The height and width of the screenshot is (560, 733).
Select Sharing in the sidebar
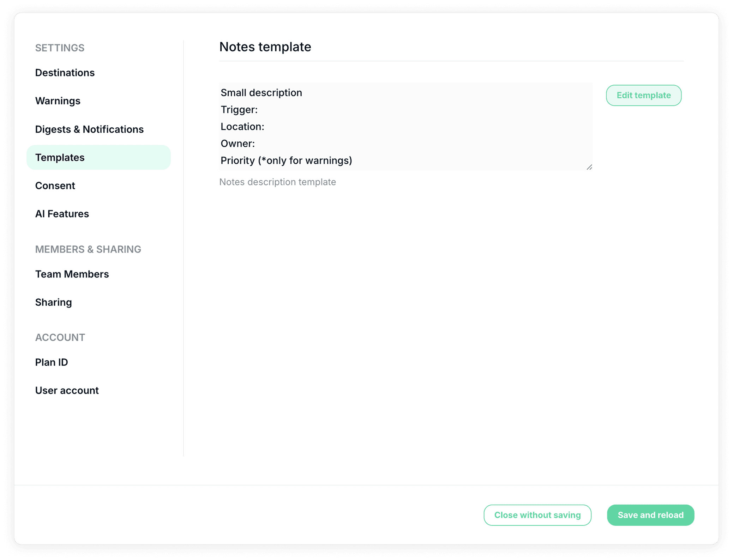click(54, 302)
